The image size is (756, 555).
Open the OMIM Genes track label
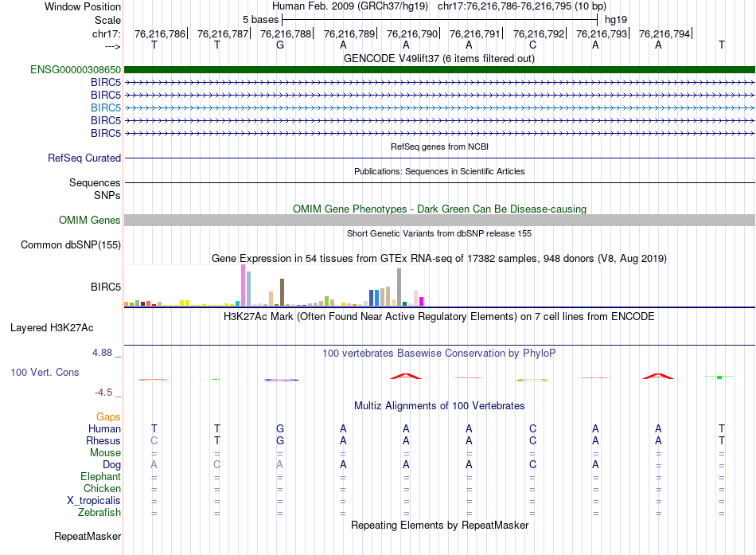click(90, 220)
